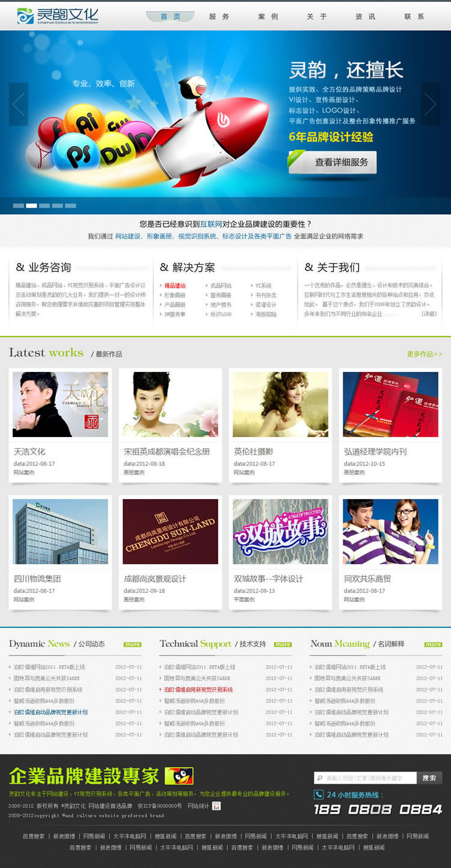Click the 搜索 button in footer
Image resolution: width=451 pixels, height=868 pixels.
pos(429,778)
